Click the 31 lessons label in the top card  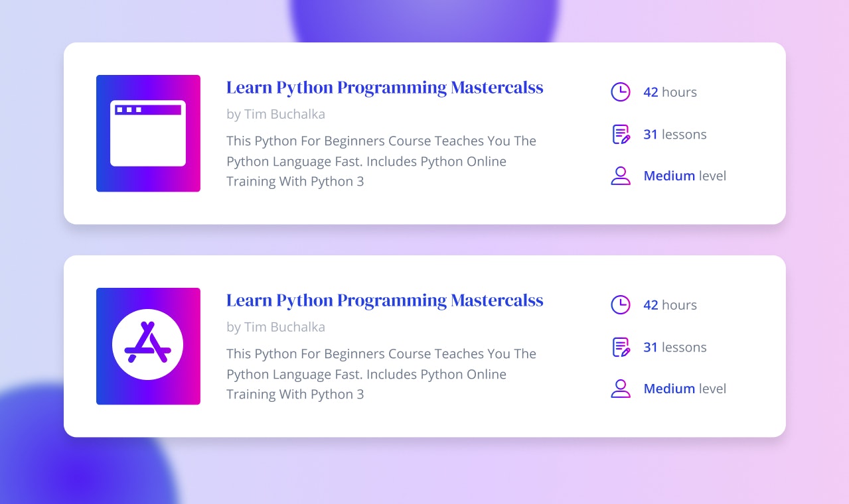point(674,135)
